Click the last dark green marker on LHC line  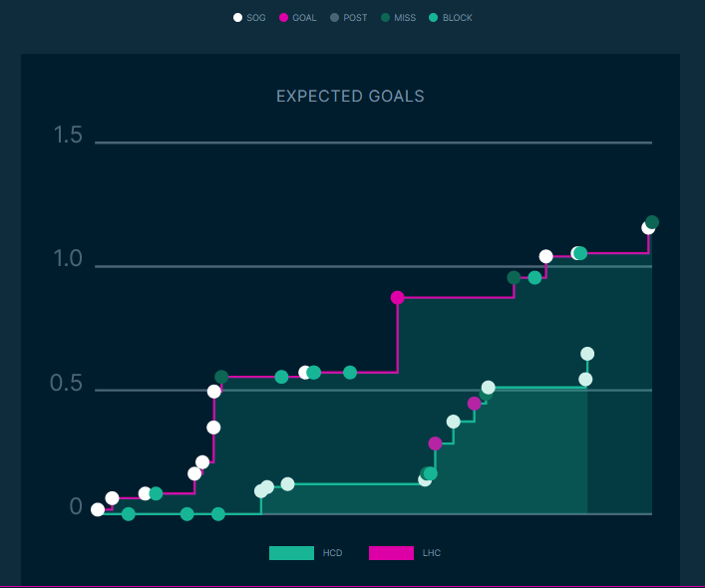pyautogui.click(x=652, y=222)
